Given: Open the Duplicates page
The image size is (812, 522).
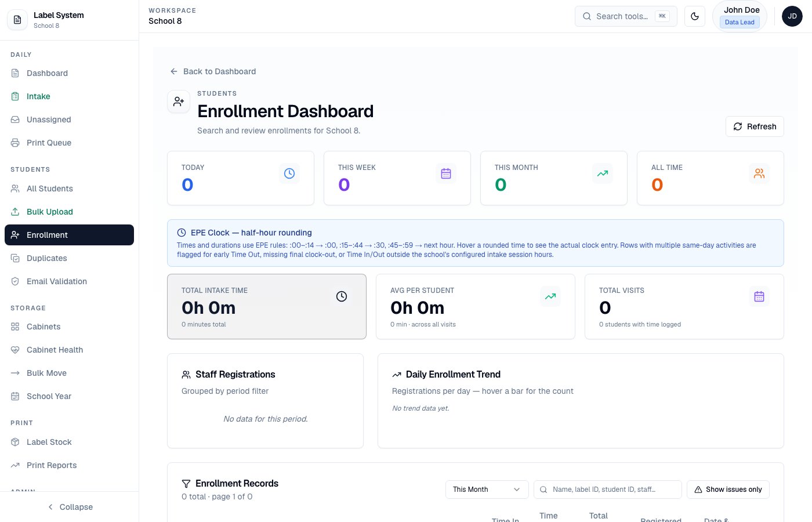Looking at the screenshot, I should click(x=69, y=258).
